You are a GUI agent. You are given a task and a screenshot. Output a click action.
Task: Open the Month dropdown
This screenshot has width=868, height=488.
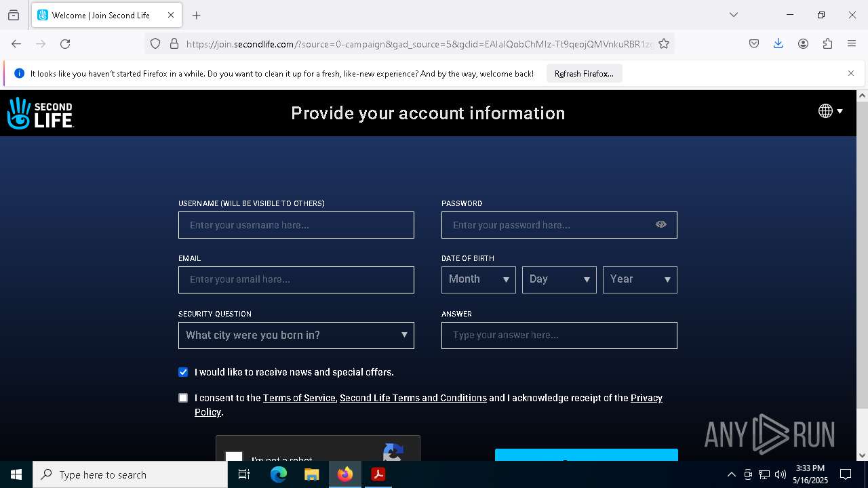coord(479,280)
